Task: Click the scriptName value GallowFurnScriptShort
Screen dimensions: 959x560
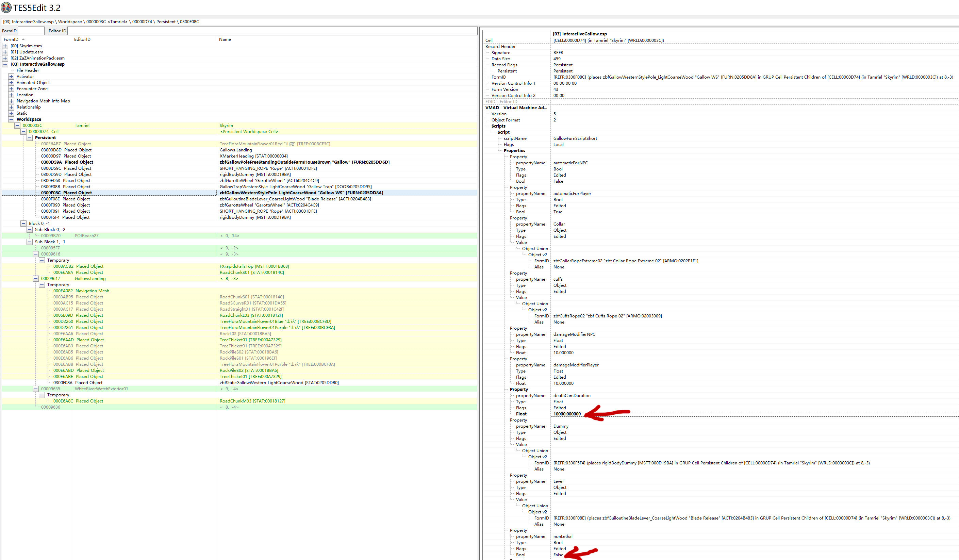Action: click(x=575, y=138)
